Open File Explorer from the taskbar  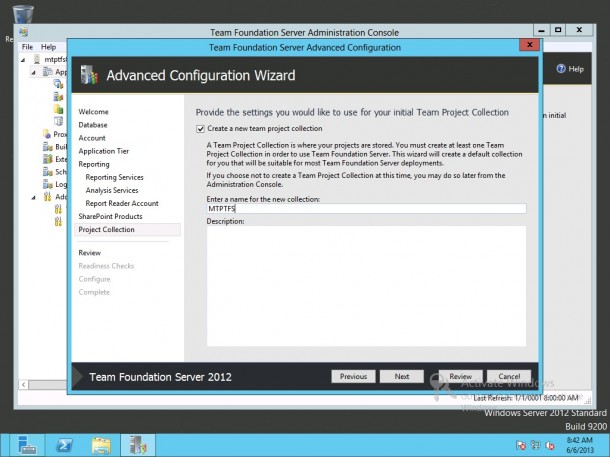[x=101, y=445]
